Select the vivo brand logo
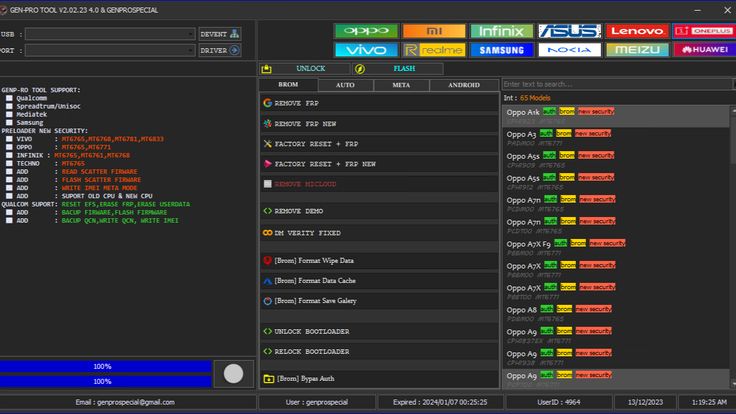The width and height of the screenshot is (736, 414). pyautogui.click(x=367, y=50)
